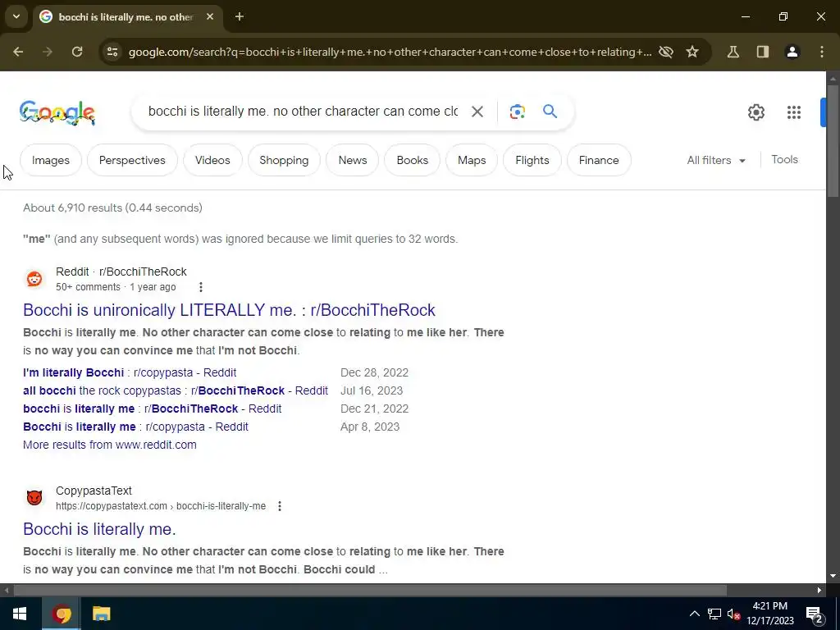Image resolution: width=840 pixels, height=630 pixels.
Task: Click the horizontal scrollbar right arrow
Action: pyautogui.click(x=819, y=591)
